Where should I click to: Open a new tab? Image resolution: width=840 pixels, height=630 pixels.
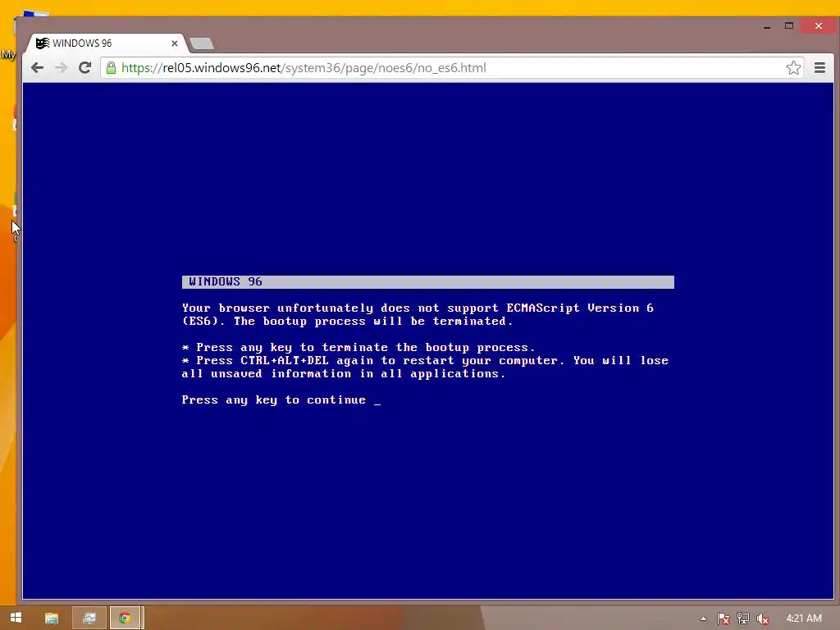tap(202, 43)
